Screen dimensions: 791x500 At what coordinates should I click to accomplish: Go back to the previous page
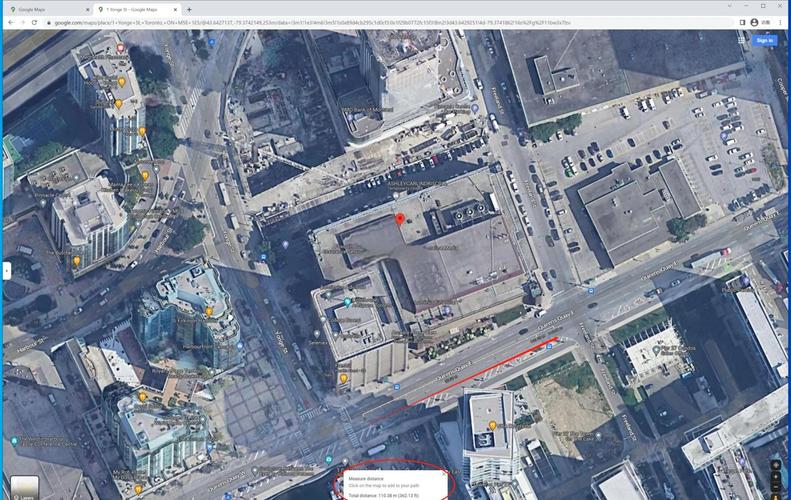11,23
